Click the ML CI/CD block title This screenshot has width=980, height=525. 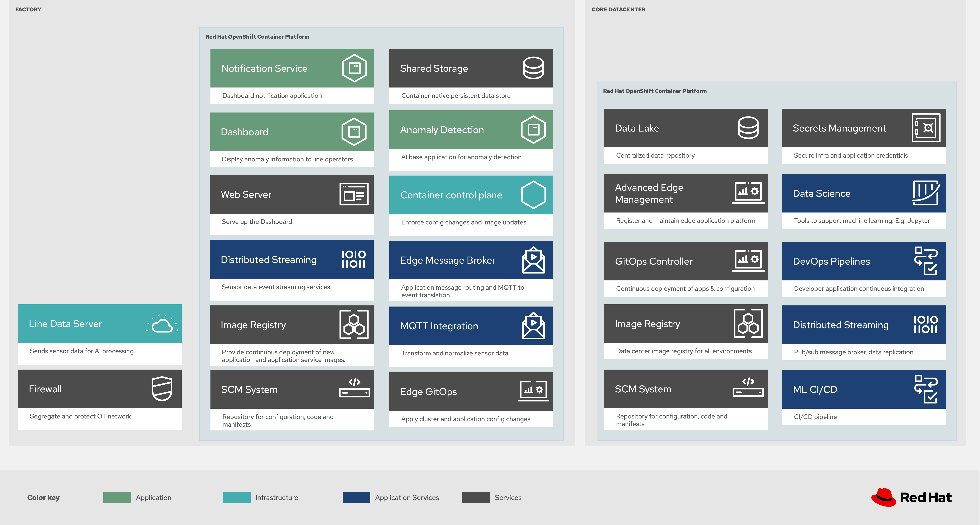[815, 389]
